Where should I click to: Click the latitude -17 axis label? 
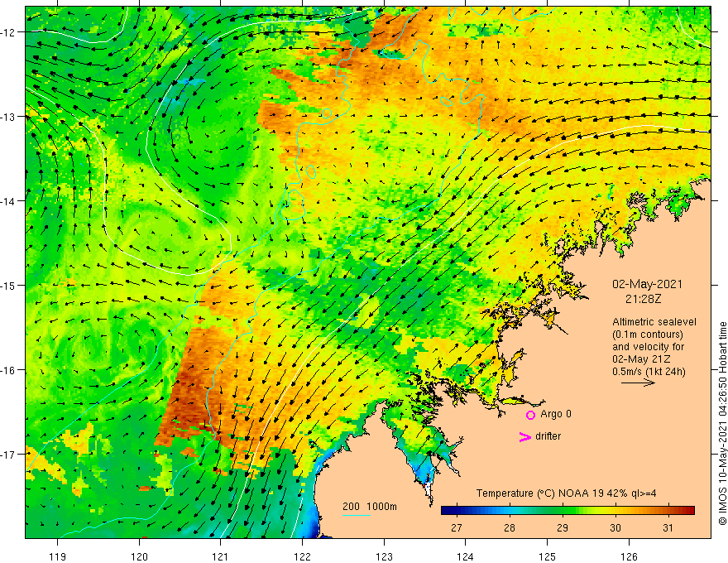(x=8, y=455)
